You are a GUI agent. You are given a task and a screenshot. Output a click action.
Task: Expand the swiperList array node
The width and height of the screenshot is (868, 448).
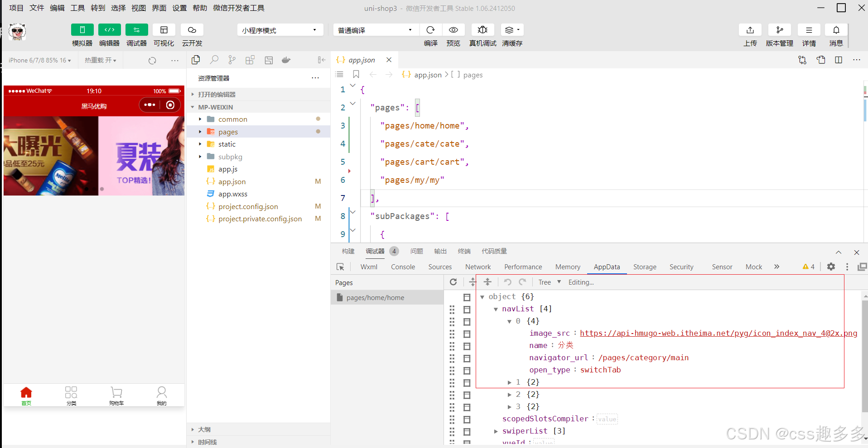click(x=496, y=431)
